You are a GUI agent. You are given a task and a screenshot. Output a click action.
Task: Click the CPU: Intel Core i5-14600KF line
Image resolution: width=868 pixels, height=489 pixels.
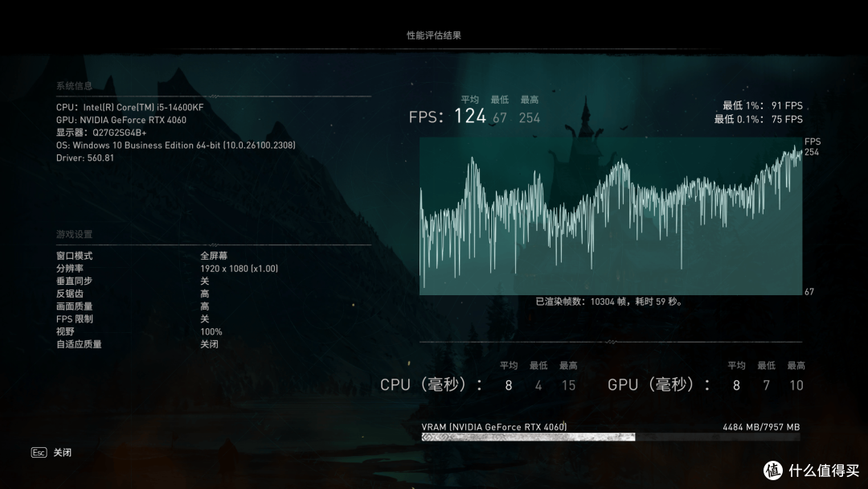click(x=129, y=108)
